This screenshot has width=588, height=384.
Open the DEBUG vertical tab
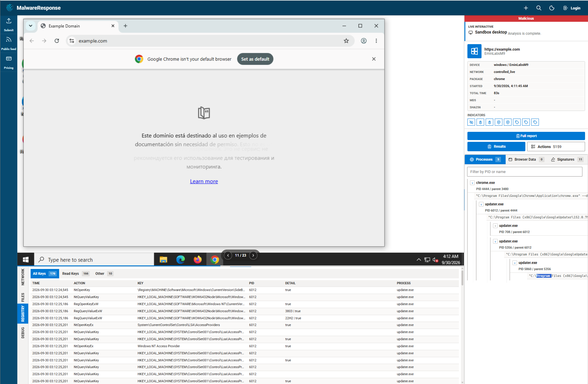[23, 333]
